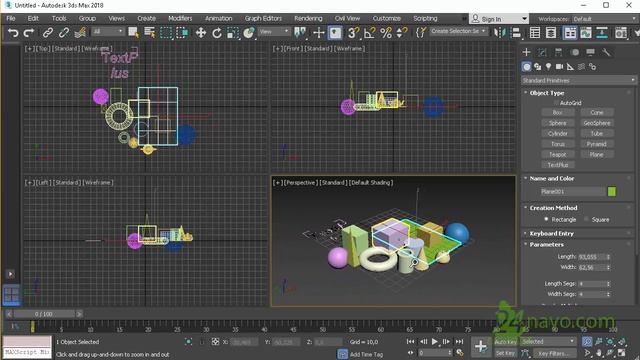Screen dimensions: 640x360
Task: Switch to the Hierarchy command panel tab
Action: [558, 52]
